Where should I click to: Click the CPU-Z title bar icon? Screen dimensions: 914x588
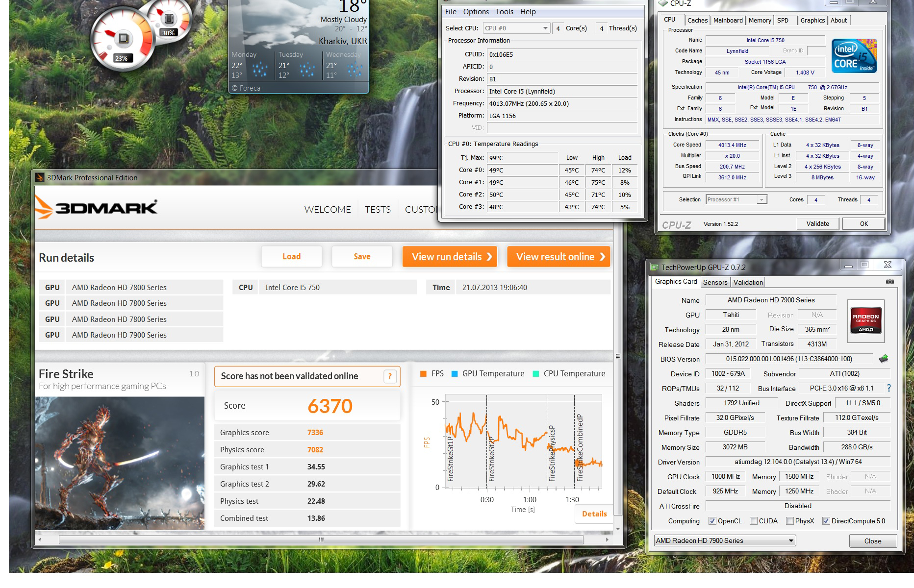(663, 3)
